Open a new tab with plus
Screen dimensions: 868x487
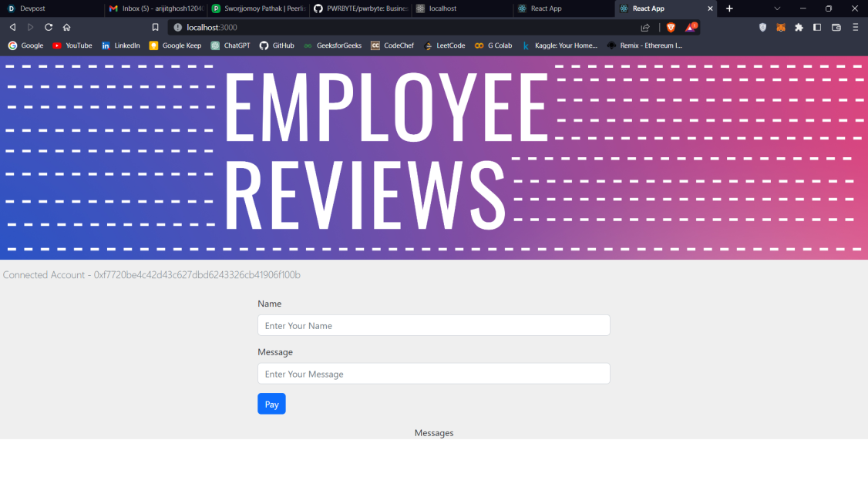click(x=729, y=8)
